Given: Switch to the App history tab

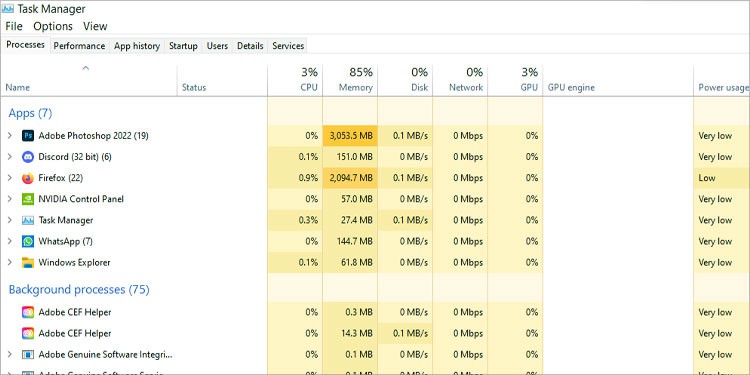Looking at the screenshot, I should [137, 46].
